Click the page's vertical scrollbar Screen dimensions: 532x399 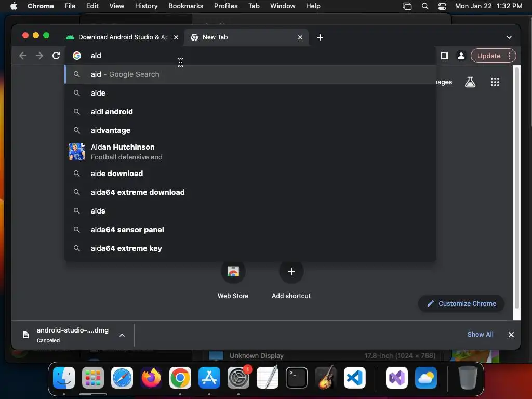[517, 187]
